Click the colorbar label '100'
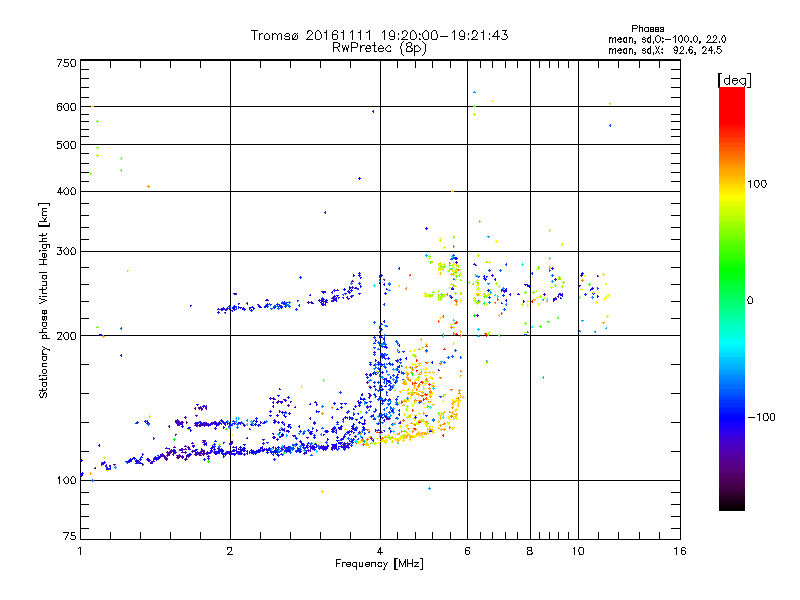 pyautogui.click(x=757, y=184)
